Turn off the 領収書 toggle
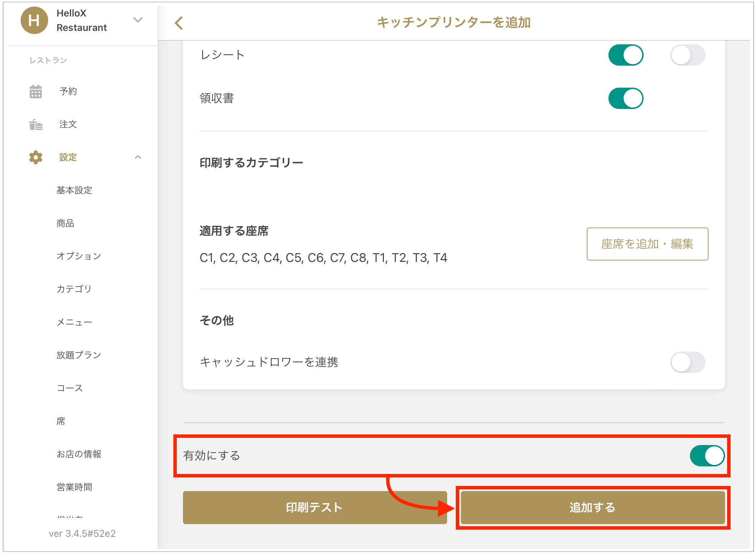Screen dimensions: 756x554 tap(625, 98)
